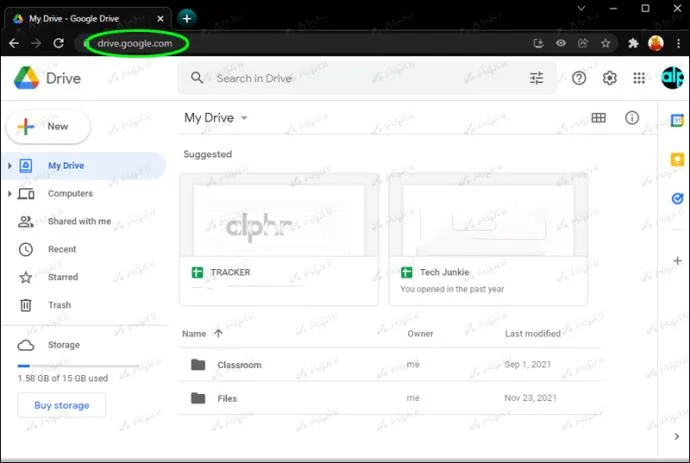Screen dimensions: 690x463
Task: Select the Files folder row
Action: point(390,398)
